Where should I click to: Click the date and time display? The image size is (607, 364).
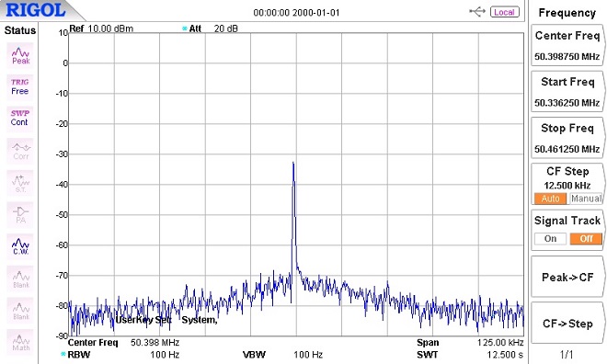[296, 13]
